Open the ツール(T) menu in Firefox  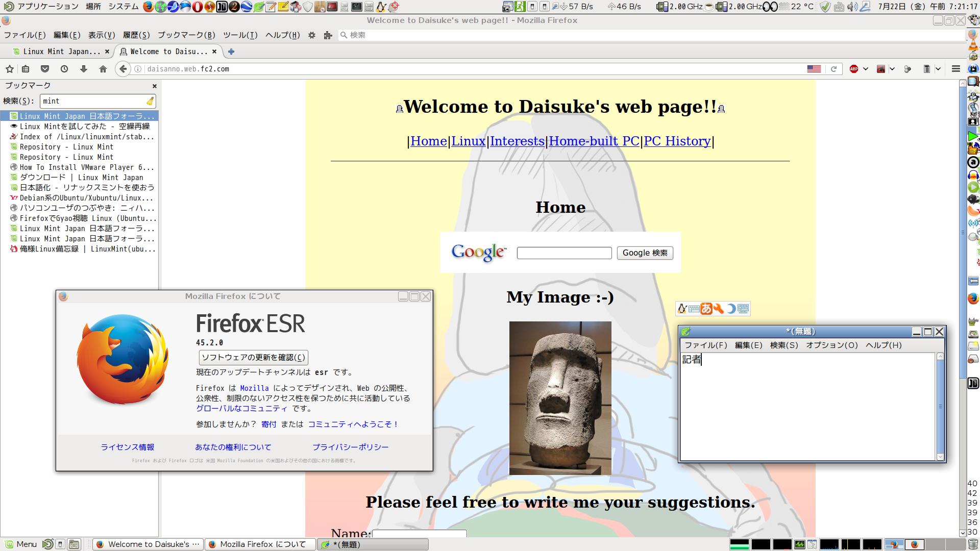click(240, 35)
